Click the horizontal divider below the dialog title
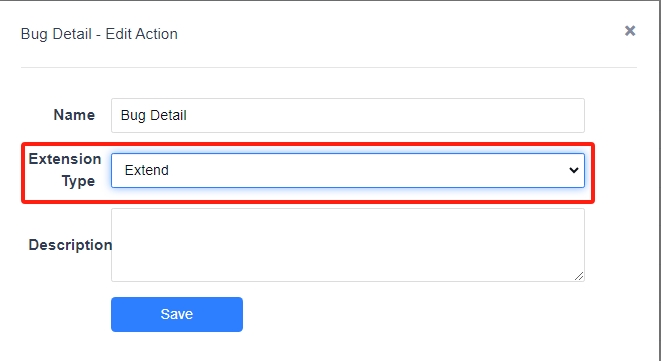This screenshot has width=661, height=361. (329, 67)
